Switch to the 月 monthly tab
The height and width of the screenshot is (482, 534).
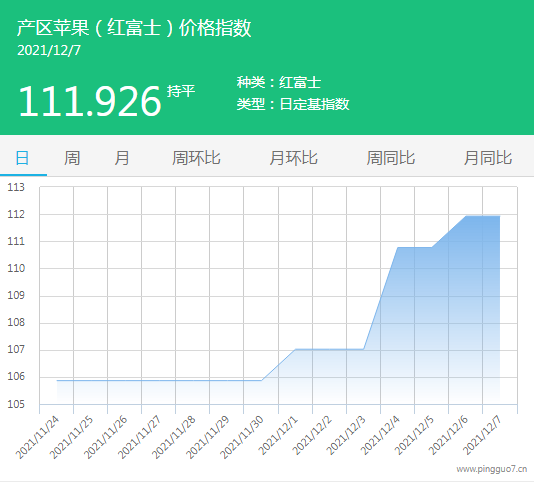[x=122, y=158]
